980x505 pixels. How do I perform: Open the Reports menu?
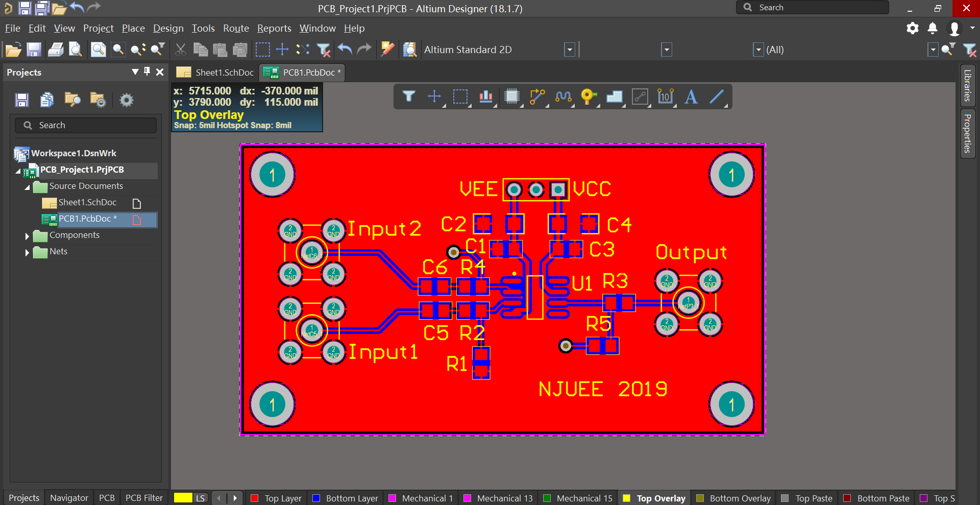[x=274, y=28]
